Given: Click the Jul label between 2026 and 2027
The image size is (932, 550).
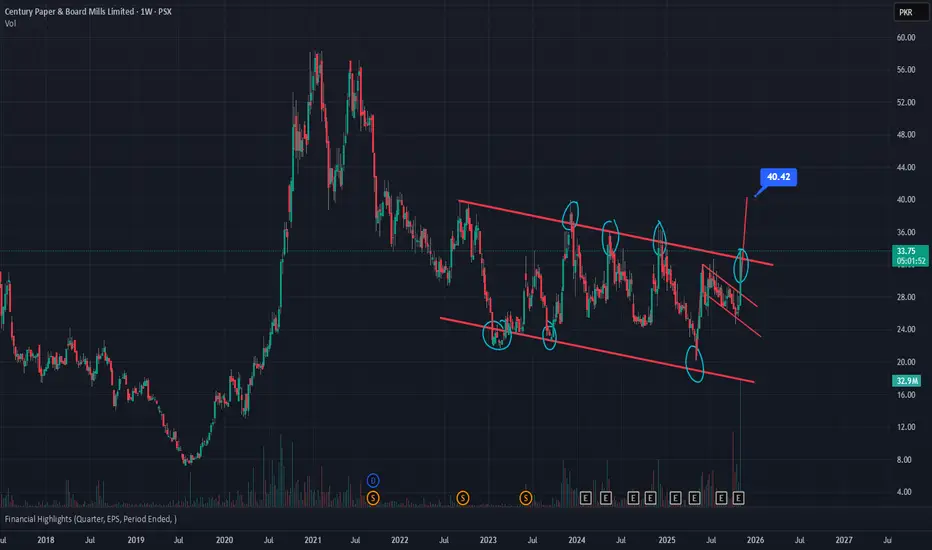Looking at the screenshot, I should pos(800,540).
